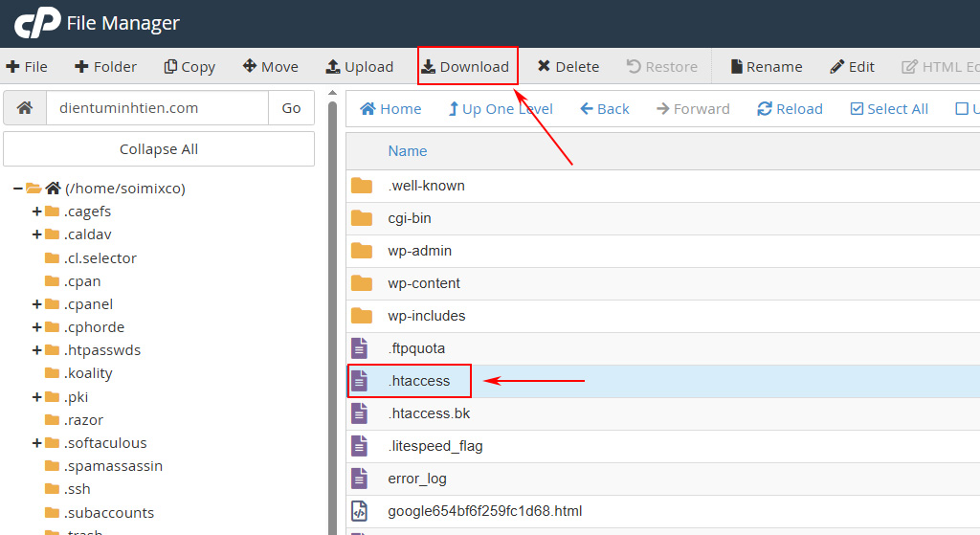Select the .well-known folder name

426,186
